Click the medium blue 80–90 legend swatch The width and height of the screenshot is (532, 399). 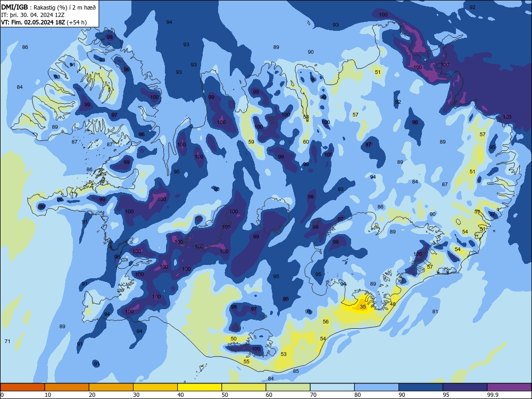click(377, 387)
